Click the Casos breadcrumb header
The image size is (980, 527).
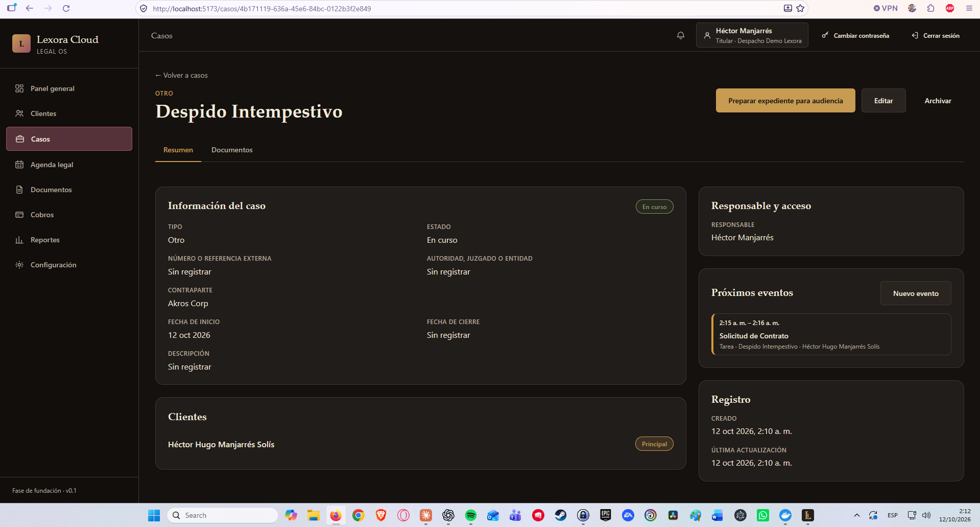[162, 36]
